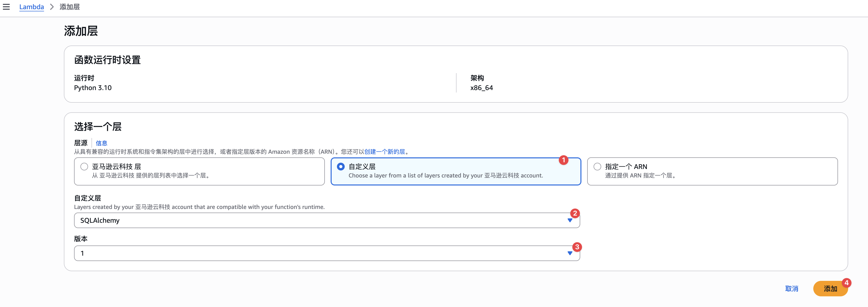Click the red step 2 badge
Image resolution: width=868 pixels, height=307 pixels.
click(x=575, y=213)
